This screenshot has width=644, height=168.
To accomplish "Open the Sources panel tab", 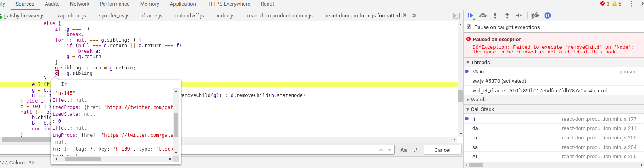I will [25, 4].
